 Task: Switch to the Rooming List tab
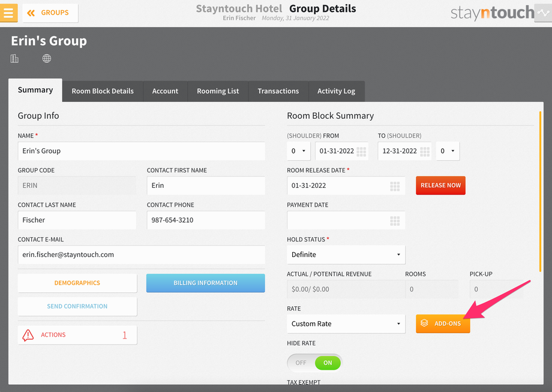coord(218,91)
